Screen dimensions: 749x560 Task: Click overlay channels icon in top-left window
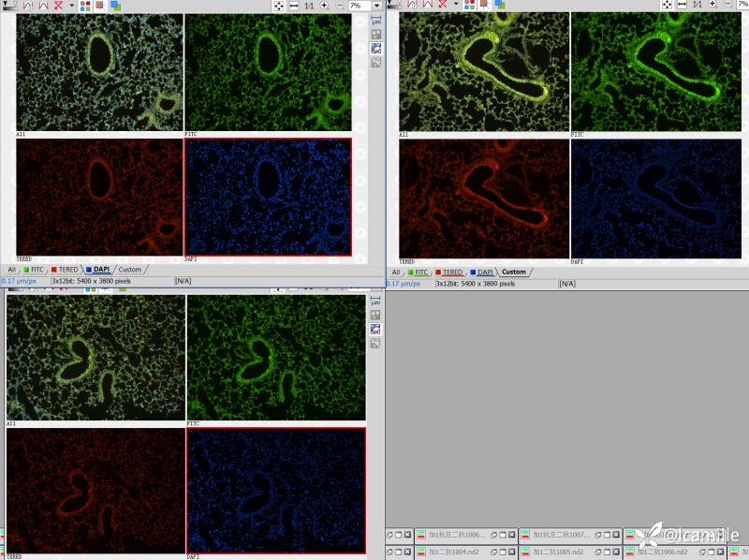[115, 6]
